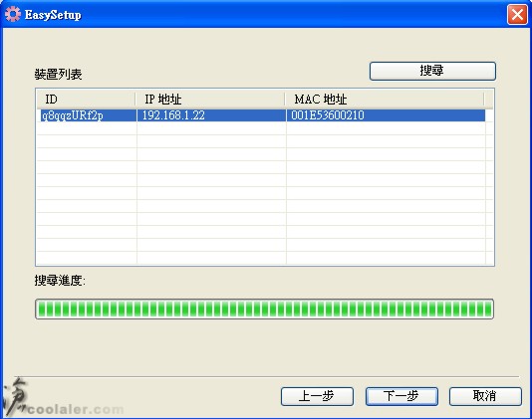532x419 pixels.
Task: Click the green search progress bar
Action: coord(264,310)
